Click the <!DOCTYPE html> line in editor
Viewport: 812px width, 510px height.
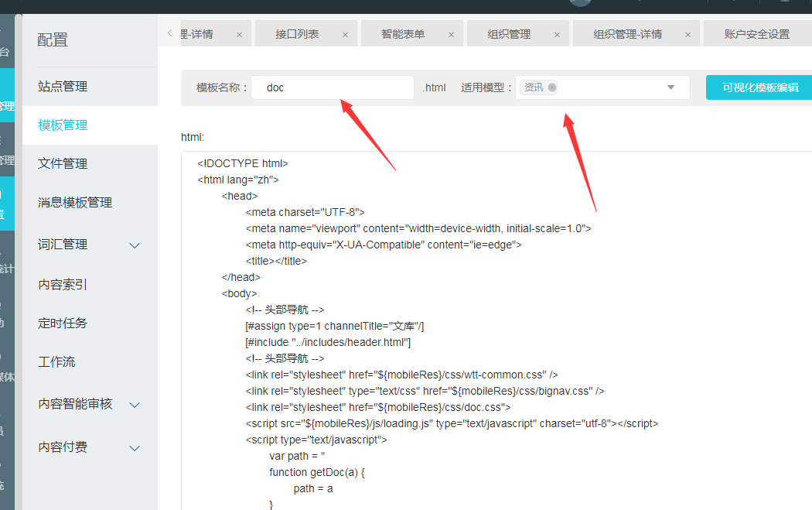pyautogui.click(x=242, y=163)
